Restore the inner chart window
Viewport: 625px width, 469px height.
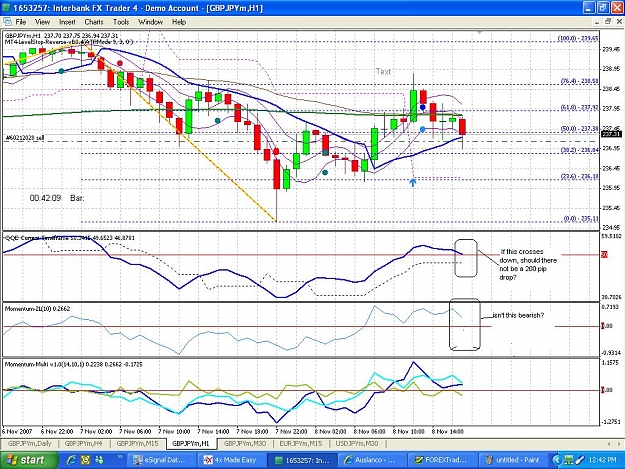[x=607, y=22]
